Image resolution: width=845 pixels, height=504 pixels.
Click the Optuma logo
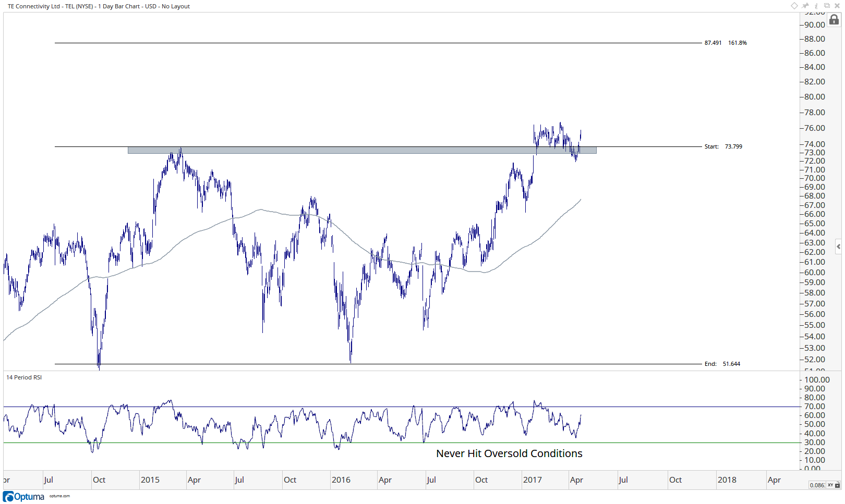24,497
